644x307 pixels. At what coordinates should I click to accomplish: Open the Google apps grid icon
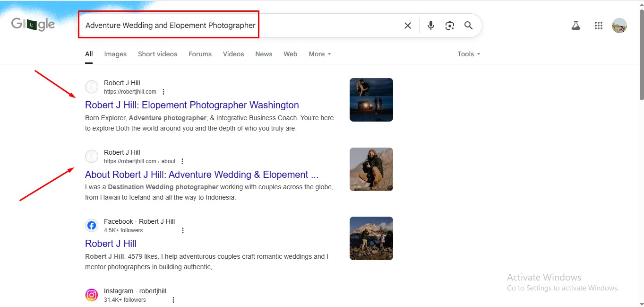[x=598, y=26]
